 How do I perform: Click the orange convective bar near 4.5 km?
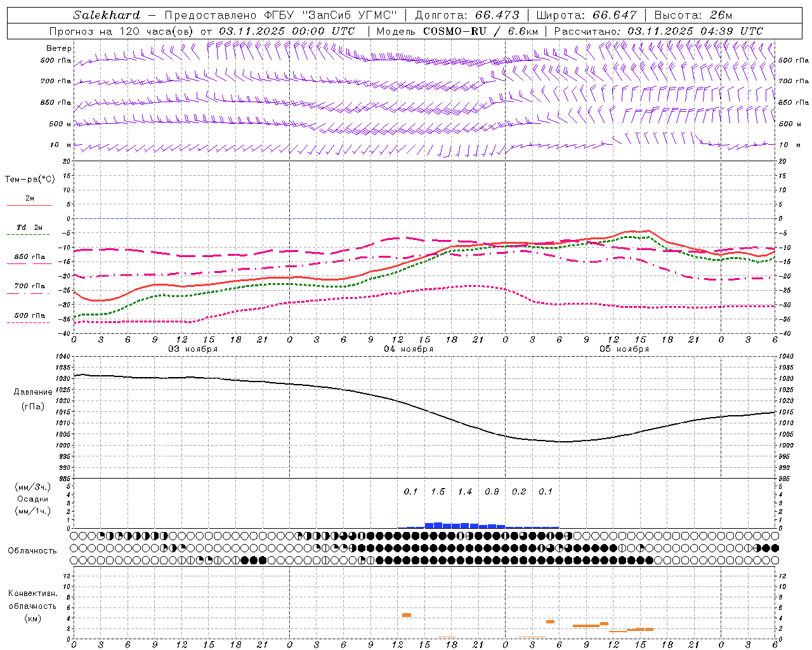pos(407,615)
